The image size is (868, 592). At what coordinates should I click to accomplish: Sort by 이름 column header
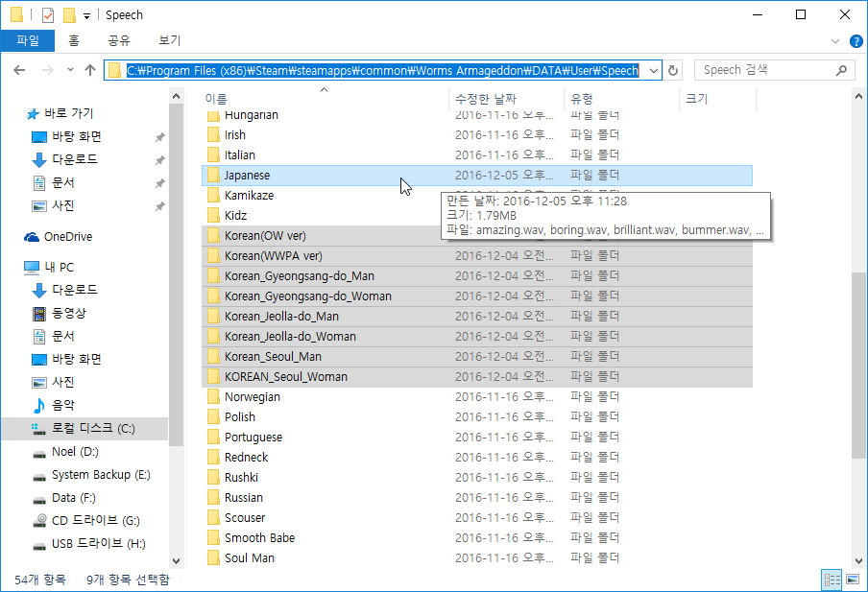click(x=216, y=99)
